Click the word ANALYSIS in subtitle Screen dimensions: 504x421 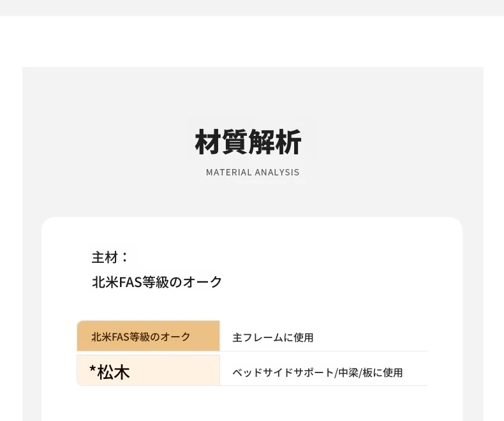pyautogui.click(x=277, y=173)
